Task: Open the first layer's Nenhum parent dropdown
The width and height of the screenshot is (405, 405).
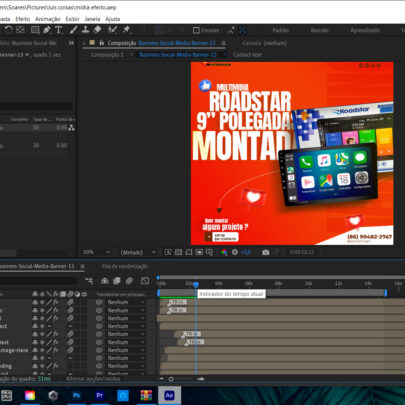Action: click(x=126, y=302)
